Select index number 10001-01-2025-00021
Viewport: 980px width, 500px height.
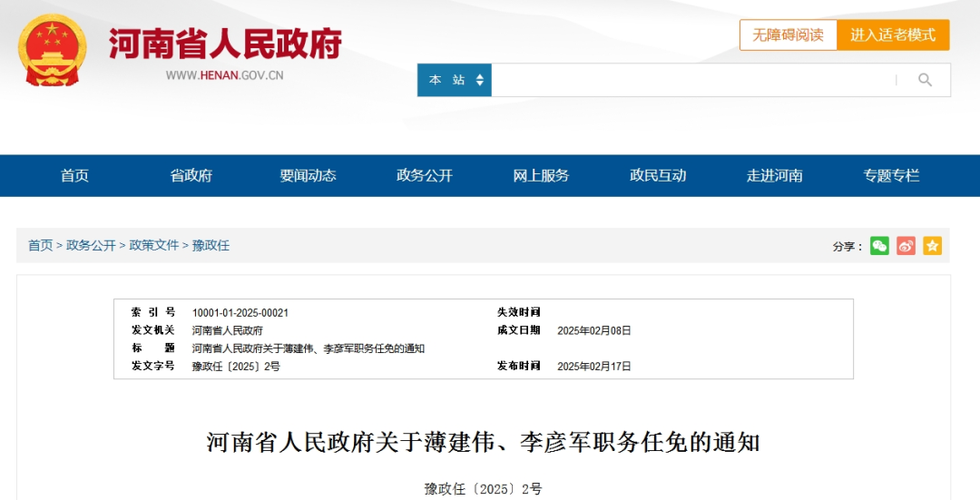(x=240, y=313)
